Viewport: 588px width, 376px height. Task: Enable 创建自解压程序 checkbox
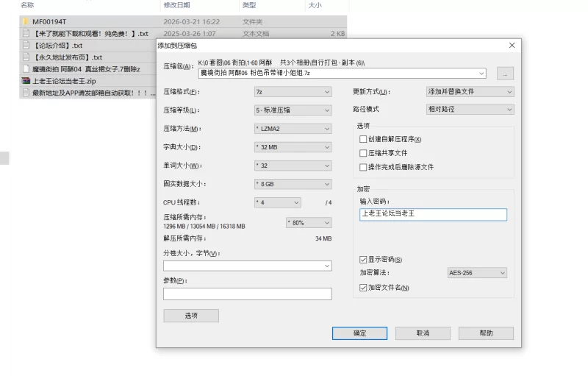click(x=363, y=139)
